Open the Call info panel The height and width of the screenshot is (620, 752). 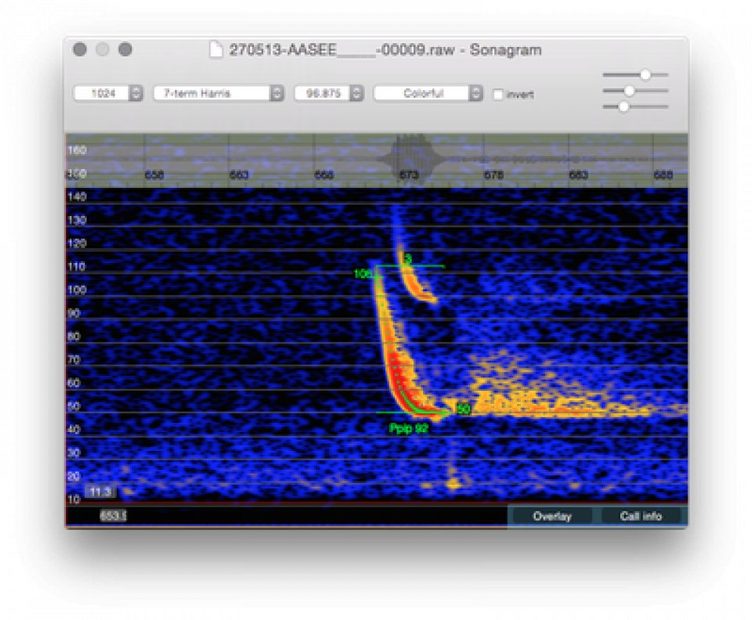pos(641,516)
